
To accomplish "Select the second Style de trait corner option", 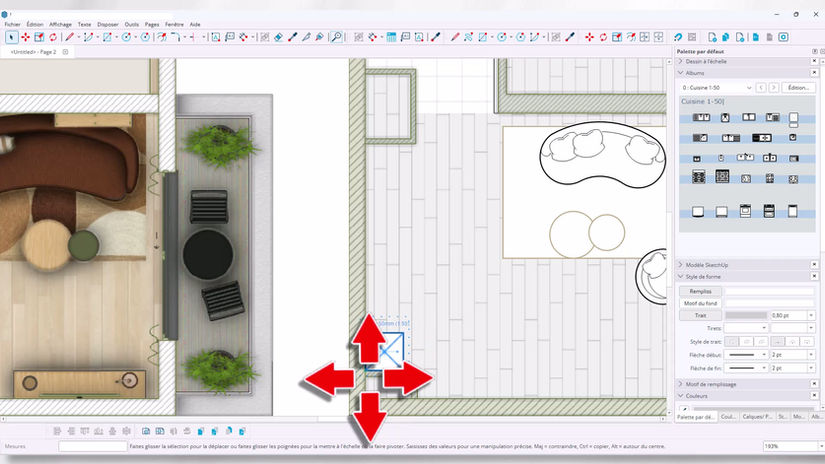I will (x=746, y=341).
